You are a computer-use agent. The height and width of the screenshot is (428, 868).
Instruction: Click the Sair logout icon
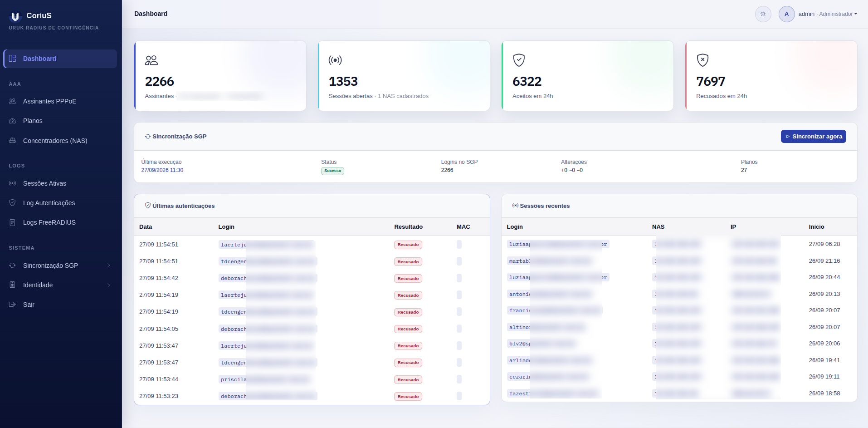click(13, 305)
